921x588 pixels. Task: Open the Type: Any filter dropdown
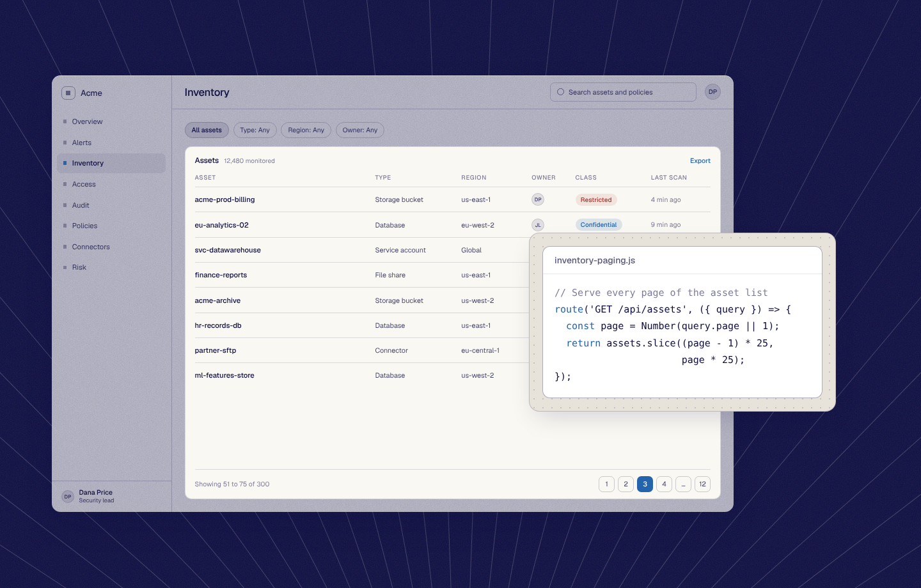[255, 130]
